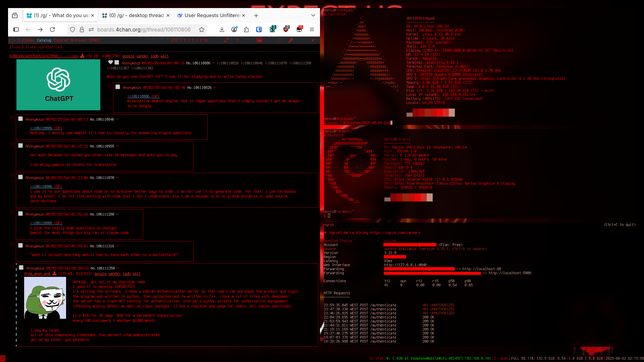List all tabs with the chevron
Image resolution: width=644 pixels, height=362 pixels.
coord(313,15)
